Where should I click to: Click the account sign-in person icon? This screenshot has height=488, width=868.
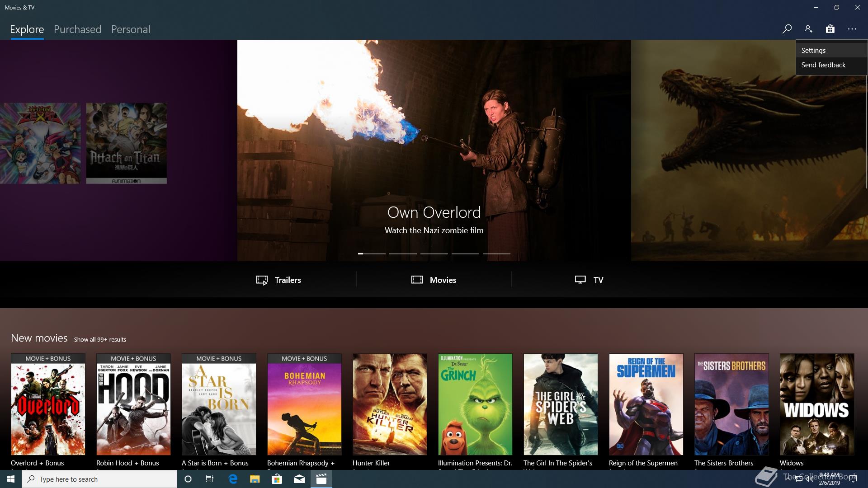click(x=808, y=29)
